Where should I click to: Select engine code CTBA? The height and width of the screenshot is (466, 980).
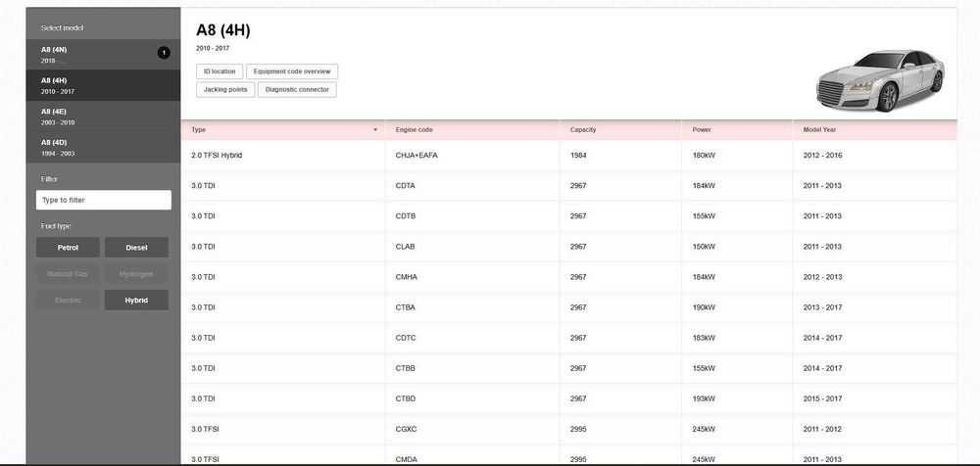coord(405,307)
